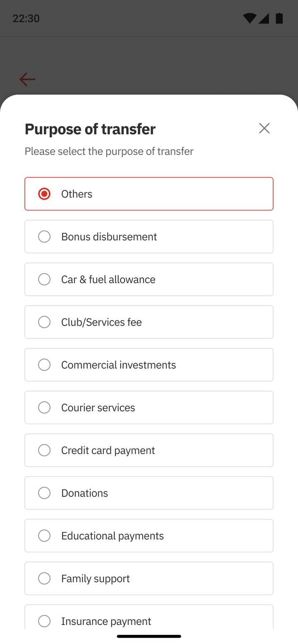Select the Others radio button

point(44,194)
